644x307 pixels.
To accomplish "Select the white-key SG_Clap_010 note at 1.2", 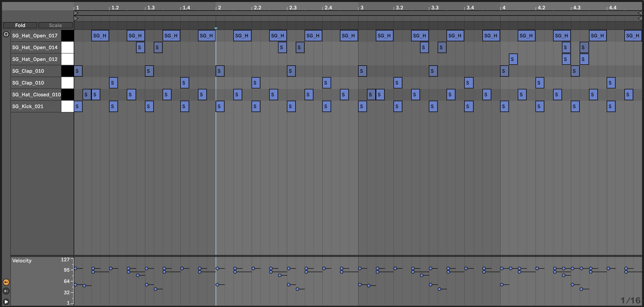I will [x=113, y=83].
